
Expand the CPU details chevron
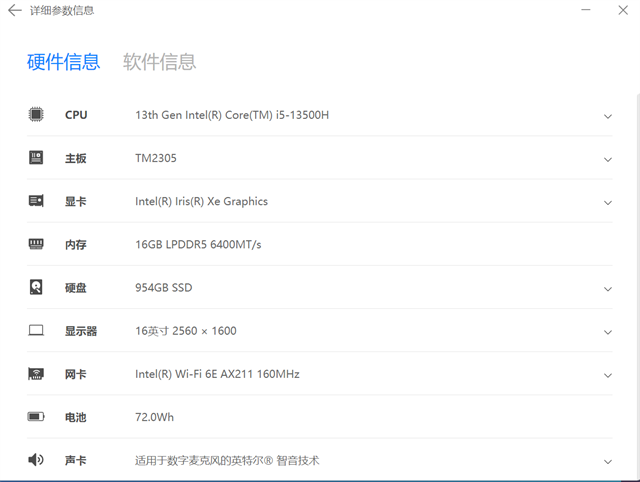[608, 116]
